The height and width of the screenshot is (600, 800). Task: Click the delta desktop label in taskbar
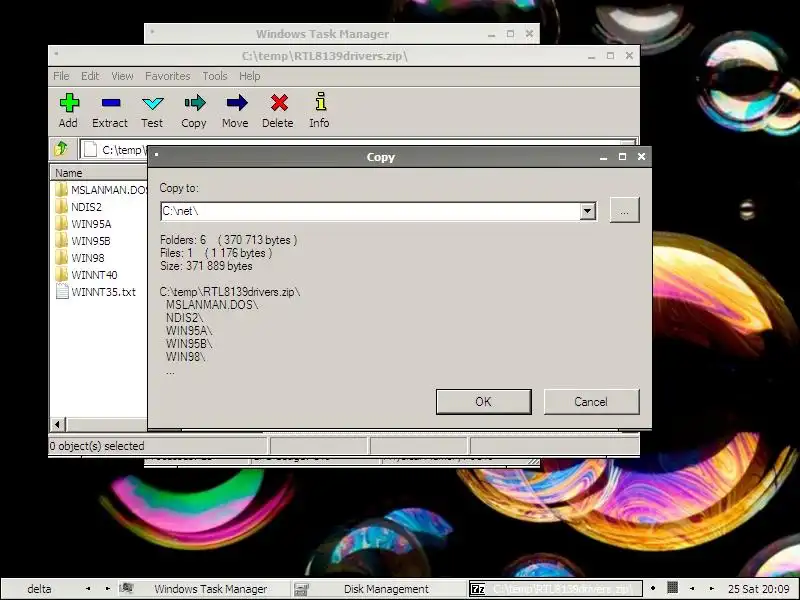[39, 589]
